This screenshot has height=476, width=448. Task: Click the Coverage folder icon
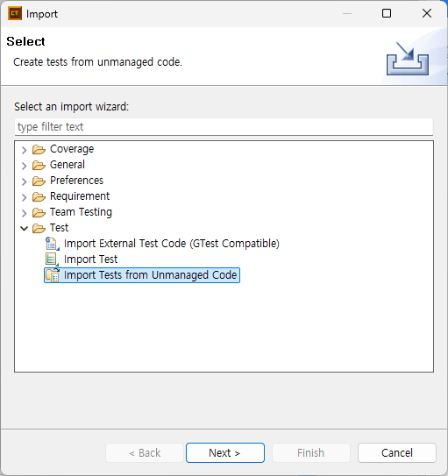click(x=39, y=149)
